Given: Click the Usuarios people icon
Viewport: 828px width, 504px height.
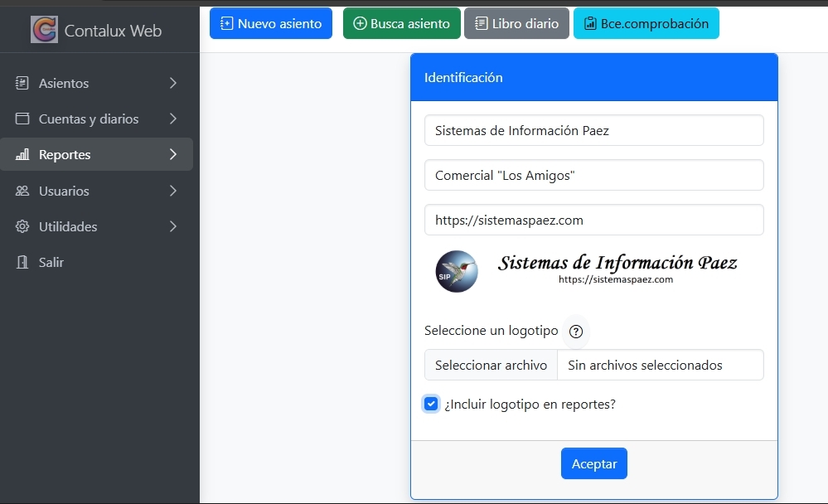Looking at the screenshot, I should (x=22, y=191).
